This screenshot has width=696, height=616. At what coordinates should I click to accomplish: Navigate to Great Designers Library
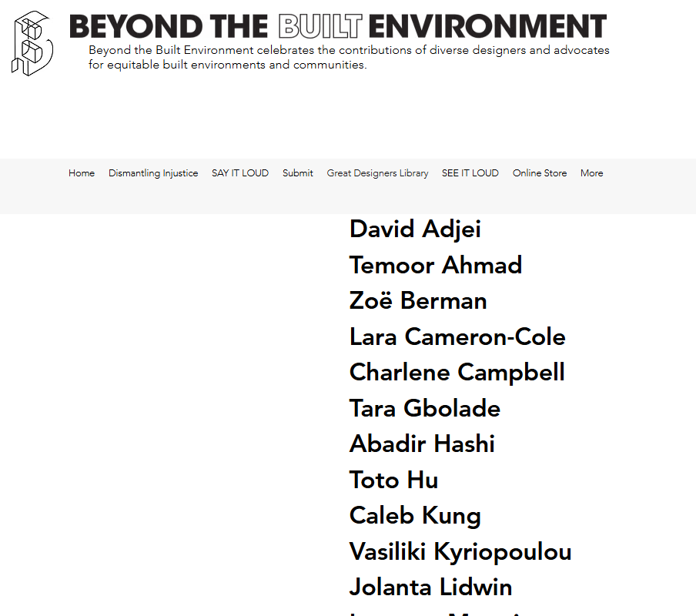[x=377, y=173]
